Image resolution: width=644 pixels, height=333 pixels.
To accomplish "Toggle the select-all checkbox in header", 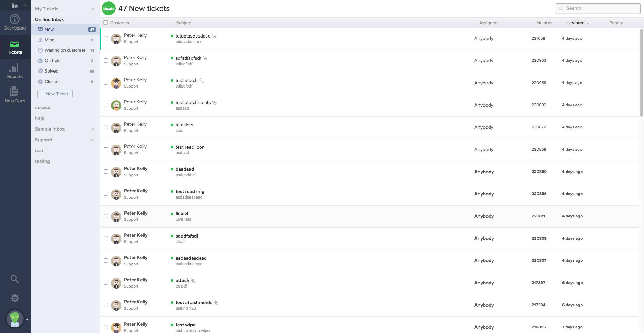I will point(105,23).
